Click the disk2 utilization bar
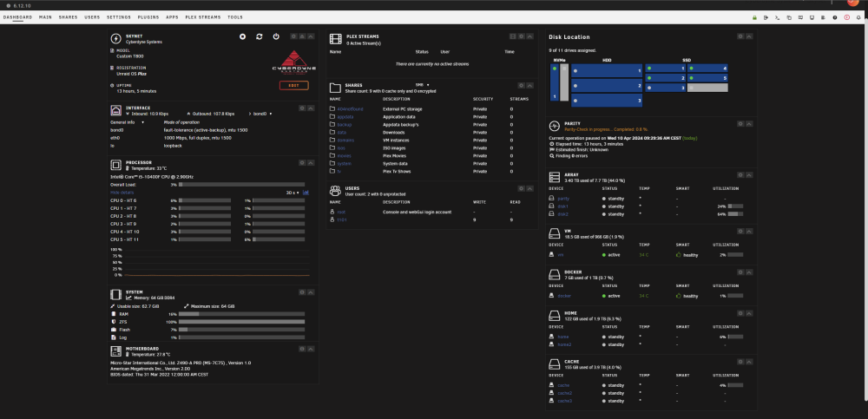 coord(736,214)
